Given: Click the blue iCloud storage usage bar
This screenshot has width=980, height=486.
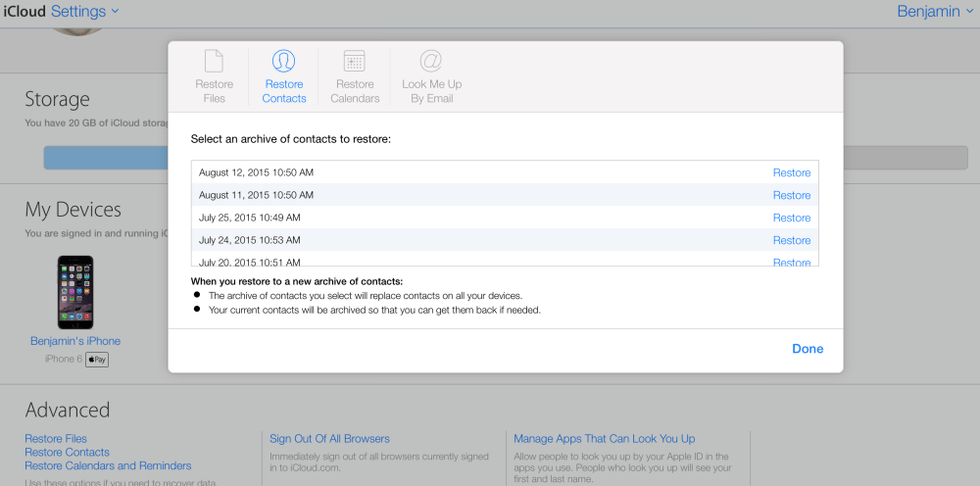Looking at the screenshot, I should tap(106, 158).
